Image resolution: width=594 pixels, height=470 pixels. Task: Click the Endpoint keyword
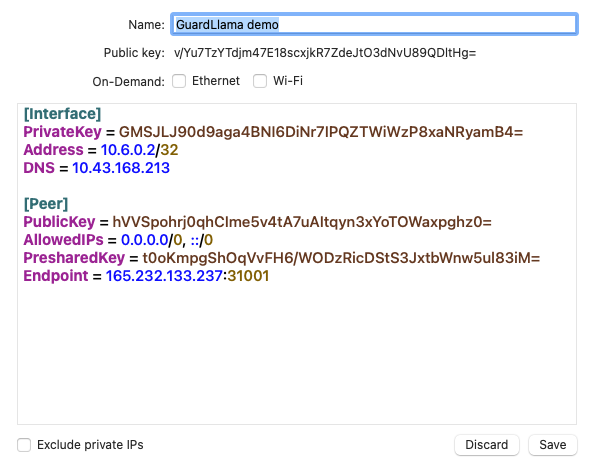pyautogui.click(x=56, y=276)
